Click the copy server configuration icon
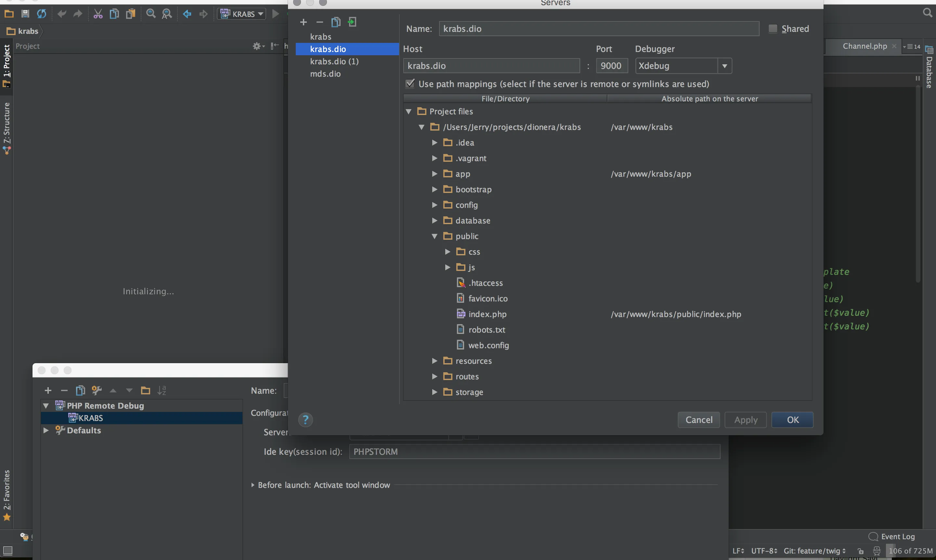The height and width of the screenshot is (560, 936). coord(336,22)
